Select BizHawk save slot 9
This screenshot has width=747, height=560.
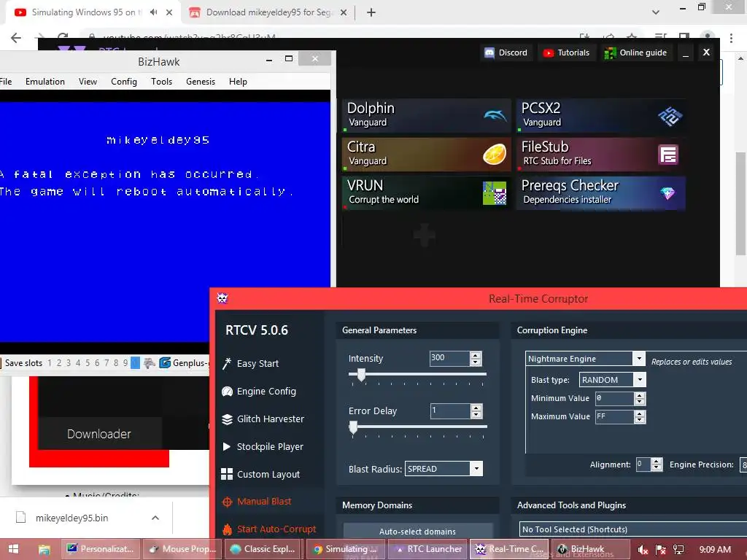[125, 363]
